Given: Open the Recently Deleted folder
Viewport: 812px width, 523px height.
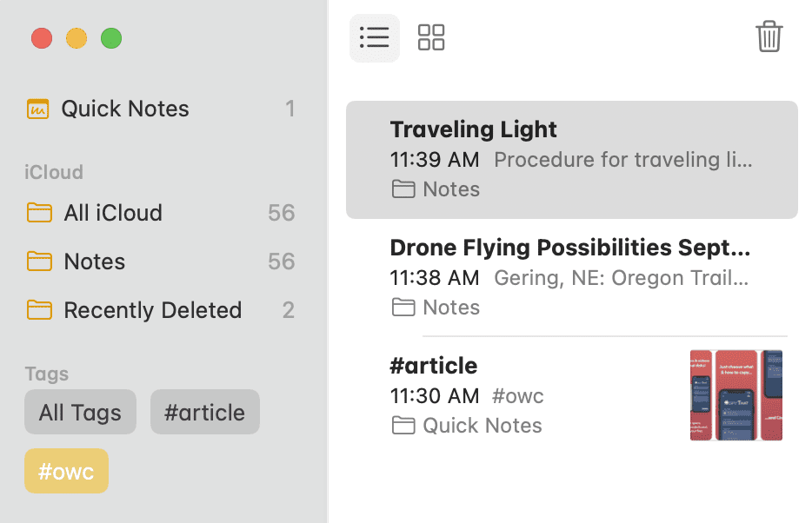Looking at the screenshot, I should (152, 310).
